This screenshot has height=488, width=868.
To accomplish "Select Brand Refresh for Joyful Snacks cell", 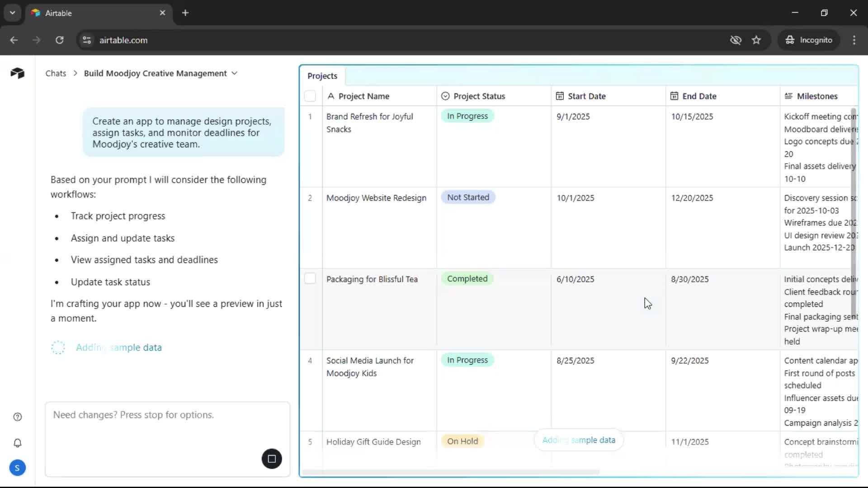I will (x=380, y=147).
